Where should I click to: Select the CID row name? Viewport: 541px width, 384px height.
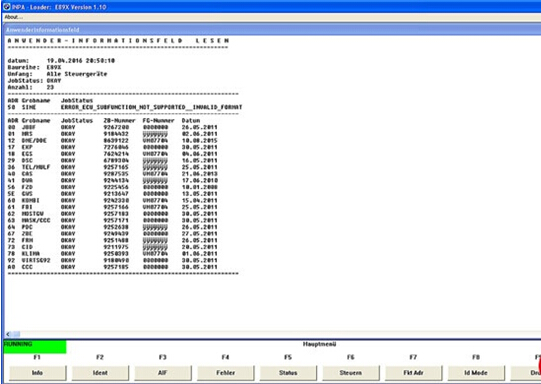click(27, 247)
